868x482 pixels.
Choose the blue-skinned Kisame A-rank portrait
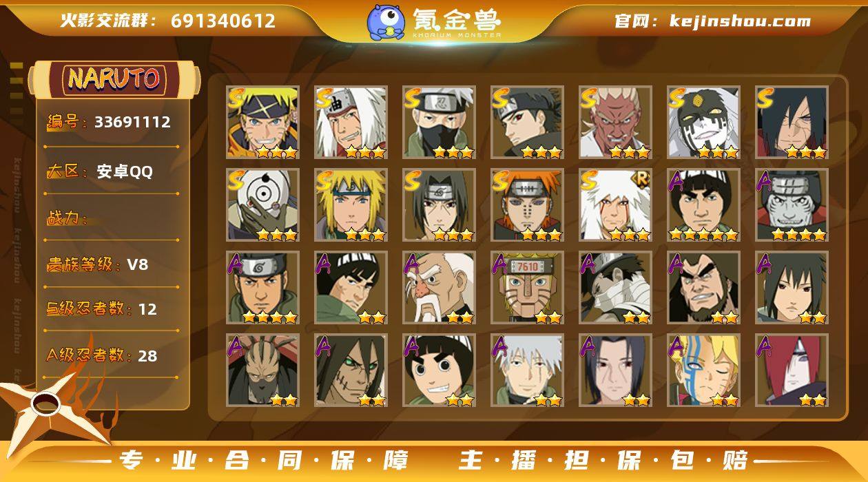click(x=792, y=205)
